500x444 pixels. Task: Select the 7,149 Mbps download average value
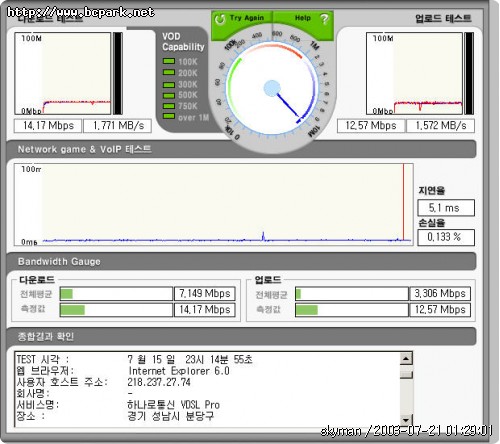(x=205, y=294)
